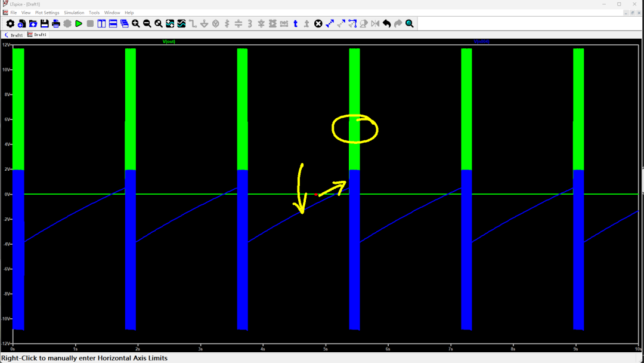
Task: Open the Simulation menu
Action: click(x=74, y=13)
